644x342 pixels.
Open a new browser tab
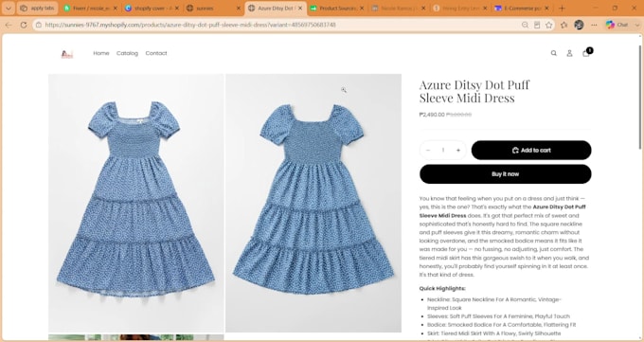tap(562, 9)
